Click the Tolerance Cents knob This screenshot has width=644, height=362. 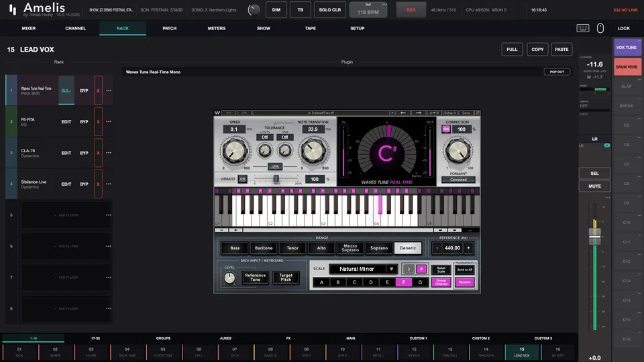click(265, 151)
